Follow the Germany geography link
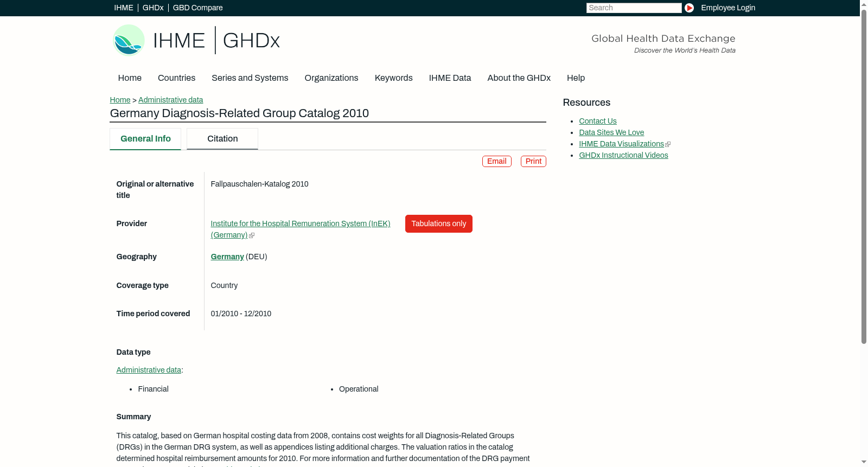 point(227,257)
